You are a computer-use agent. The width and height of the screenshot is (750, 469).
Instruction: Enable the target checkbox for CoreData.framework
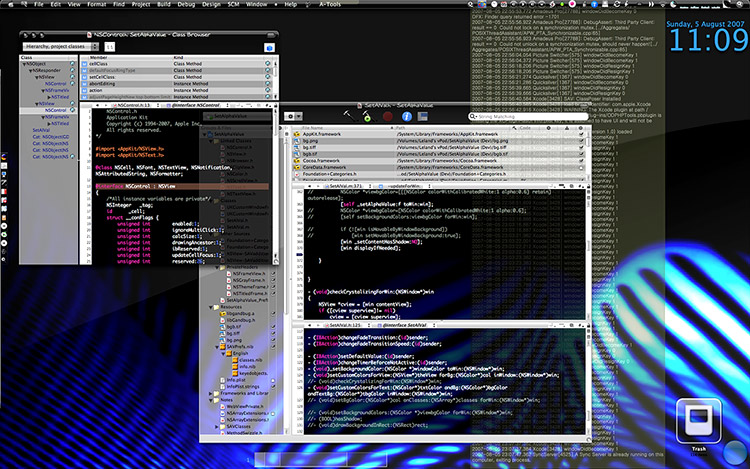tap(581, 168)
